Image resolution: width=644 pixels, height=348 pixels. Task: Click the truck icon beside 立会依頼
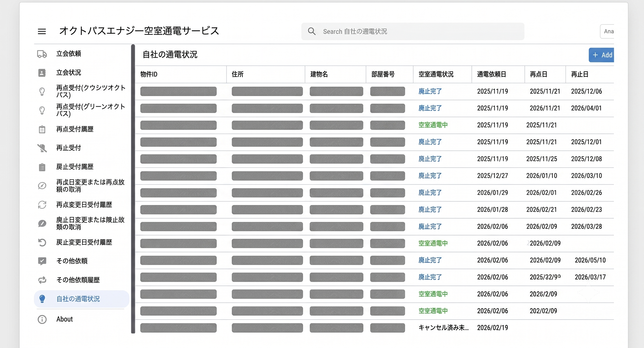pos(42,54)
